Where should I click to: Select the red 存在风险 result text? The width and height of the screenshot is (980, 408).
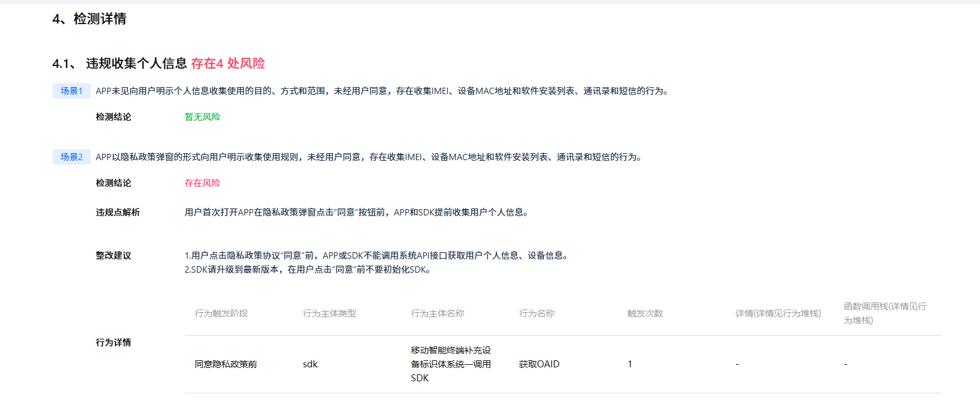pyautogui.click(x=202, y=183)
